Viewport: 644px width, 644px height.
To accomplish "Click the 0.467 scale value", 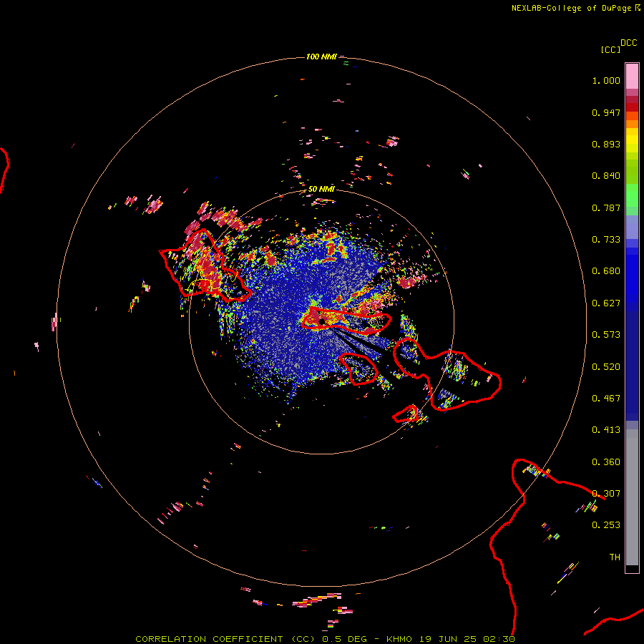I will (606, 399).
